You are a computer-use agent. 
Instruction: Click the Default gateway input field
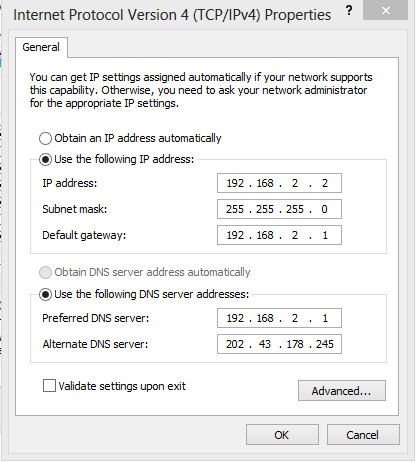[x=279, y=235]
